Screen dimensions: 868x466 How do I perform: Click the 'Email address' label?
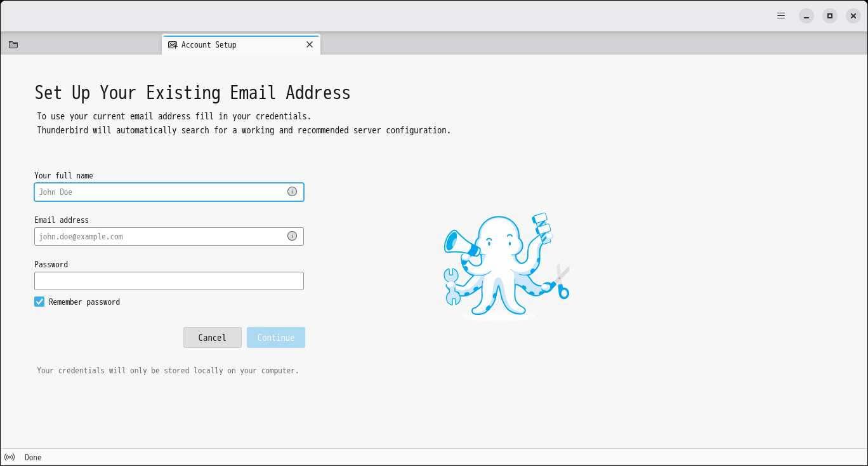pos(62,220)
